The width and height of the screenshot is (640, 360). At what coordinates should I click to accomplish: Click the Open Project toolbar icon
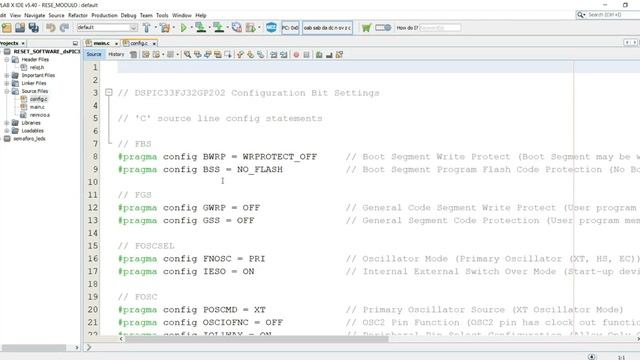[x=20, y=28]
